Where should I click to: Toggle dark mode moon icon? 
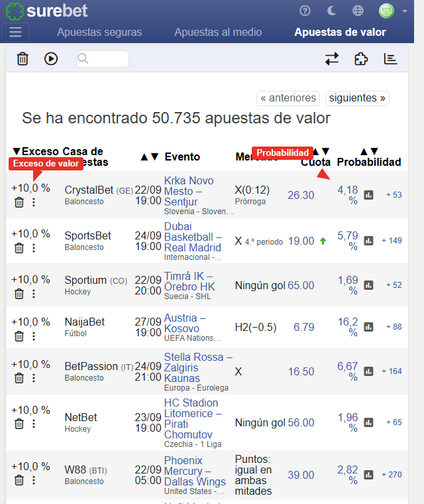click(331, 11)
